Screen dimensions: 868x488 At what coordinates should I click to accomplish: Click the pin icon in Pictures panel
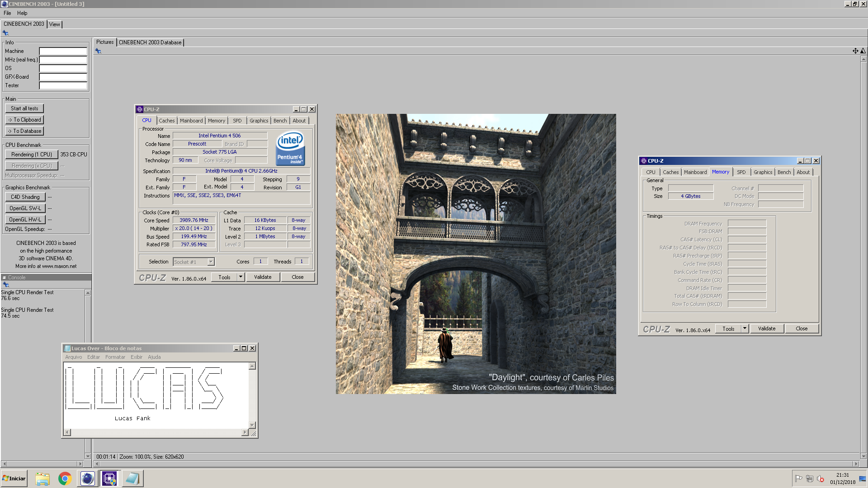tap(98, 51)
